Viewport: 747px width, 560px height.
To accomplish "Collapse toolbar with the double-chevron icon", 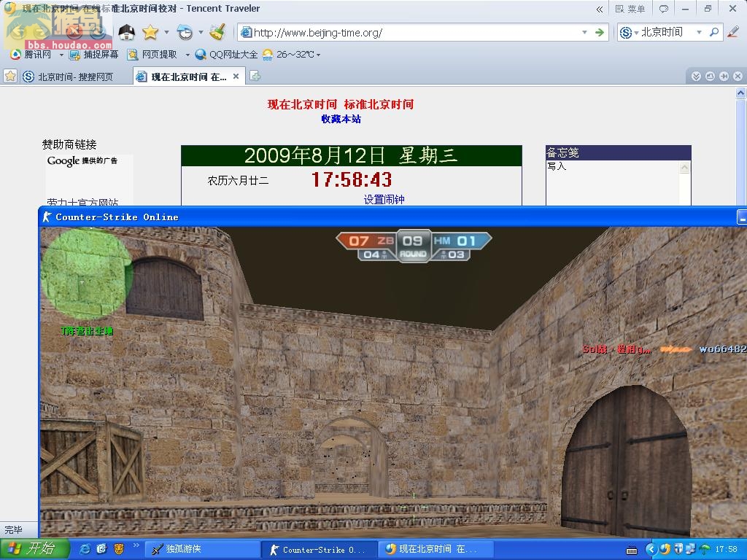I will click(x=600, y=9).
